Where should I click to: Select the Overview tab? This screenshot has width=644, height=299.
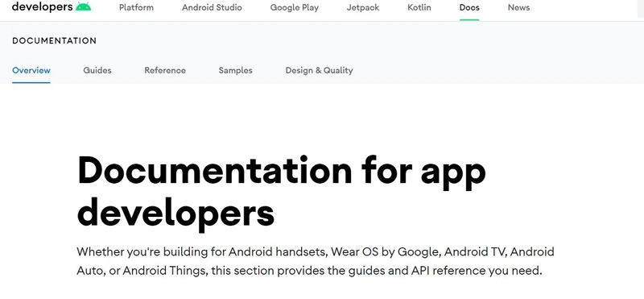tap(31, 70)
